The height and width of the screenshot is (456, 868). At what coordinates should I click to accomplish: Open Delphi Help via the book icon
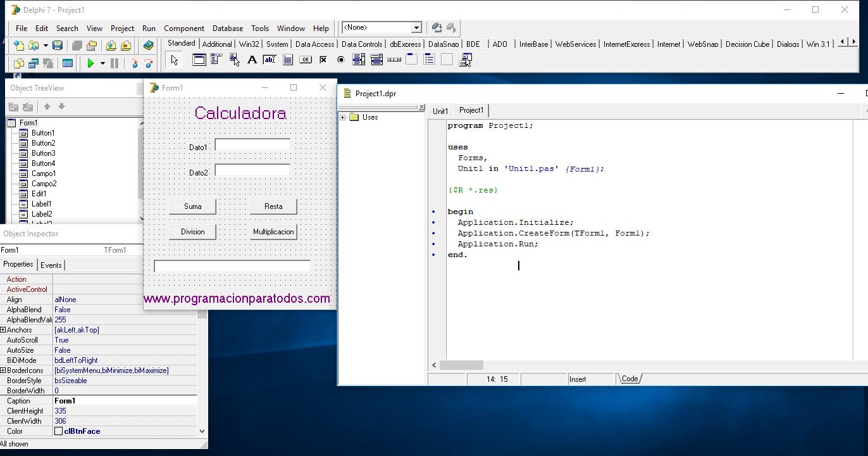[x=148, y=45]
